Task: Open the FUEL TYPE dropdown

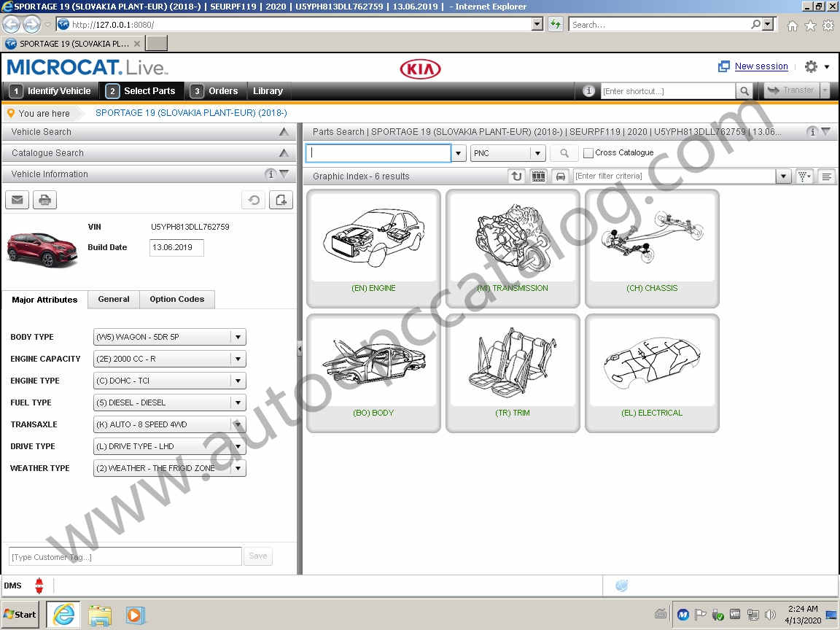Action: pos(238,402)
